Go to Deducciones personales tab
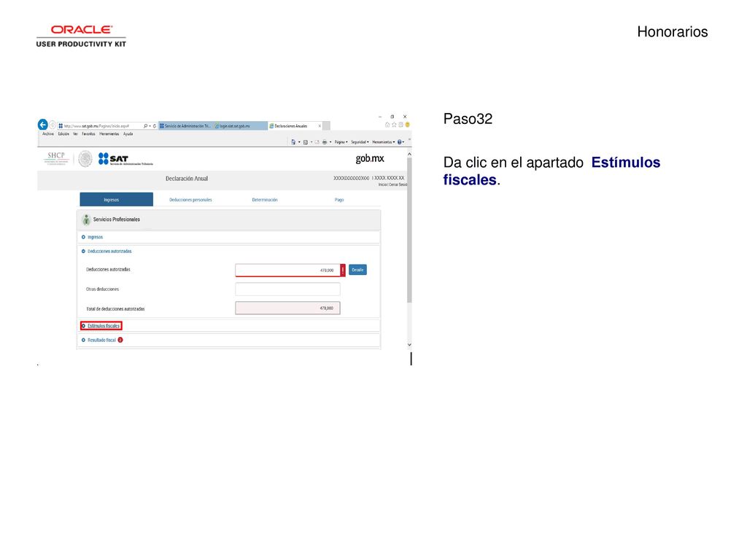 click(190, 200)
